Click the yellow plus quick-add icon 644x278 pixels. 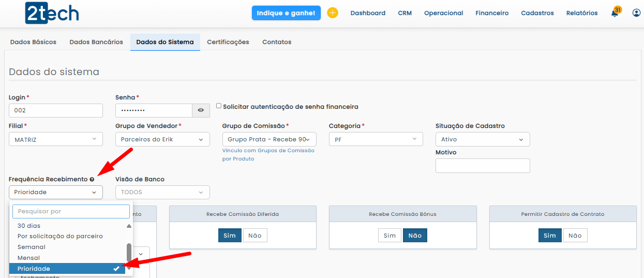333,13
